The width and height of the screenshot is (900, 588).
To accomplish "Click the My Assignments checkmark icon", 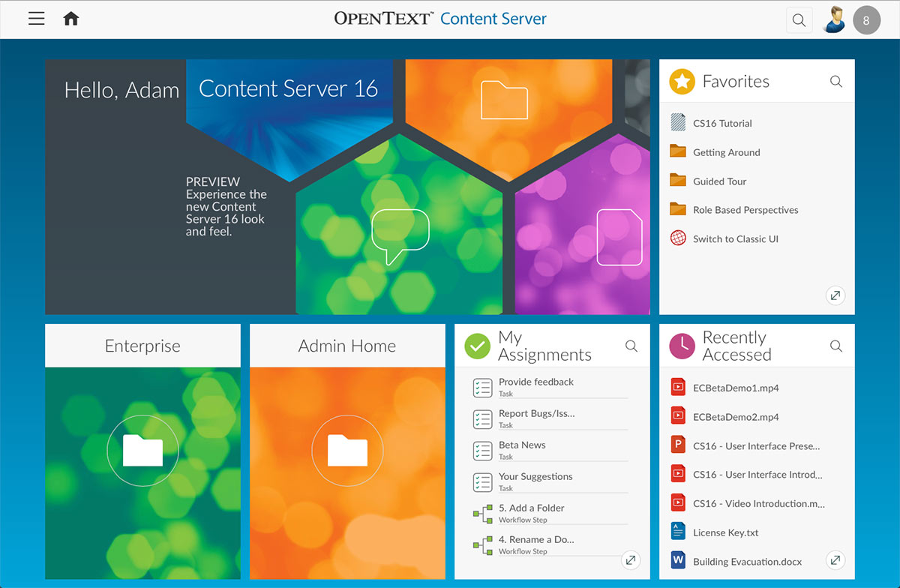I will click(478, 346).
